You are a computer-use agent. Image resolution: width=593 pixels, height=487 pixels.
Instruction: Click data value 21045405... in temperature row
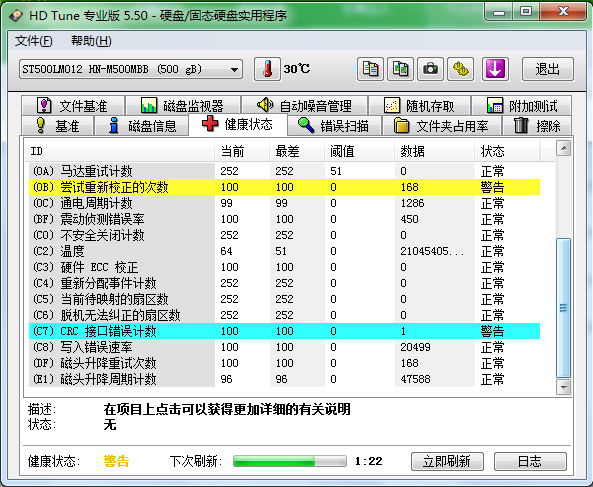coord(432,251)
